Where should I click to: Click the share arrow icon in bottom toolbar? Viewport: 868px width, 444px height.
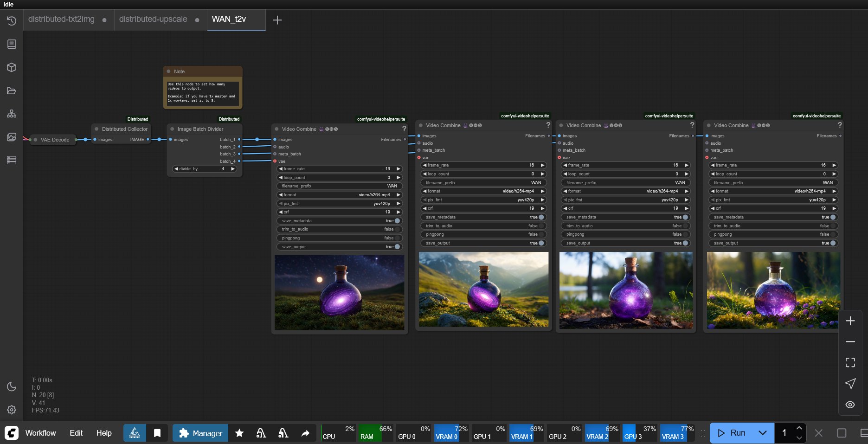[305, 433]
